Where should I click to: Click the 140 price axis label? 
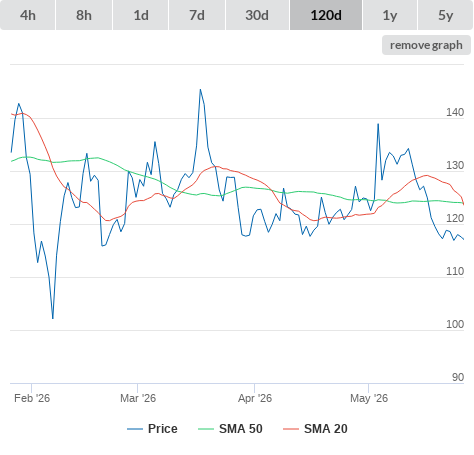click(455, 112)
